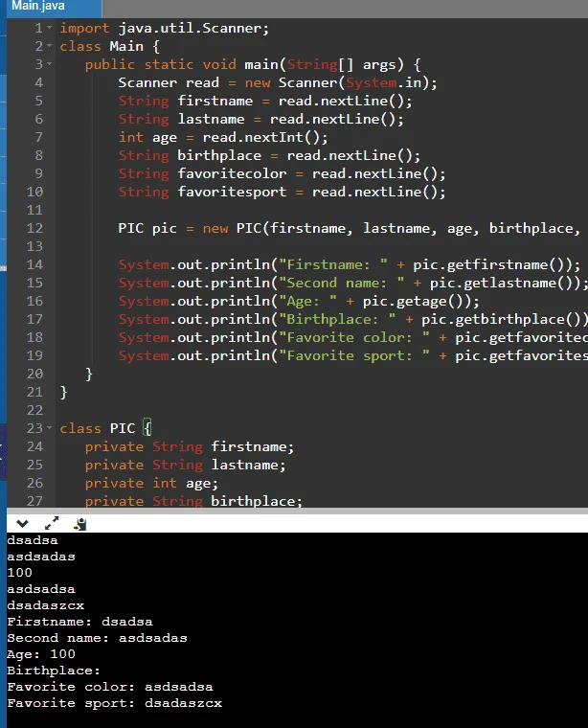Fold the import block at line 1
The width and height of the screenshot is (588, 728).
pos(49,28)
